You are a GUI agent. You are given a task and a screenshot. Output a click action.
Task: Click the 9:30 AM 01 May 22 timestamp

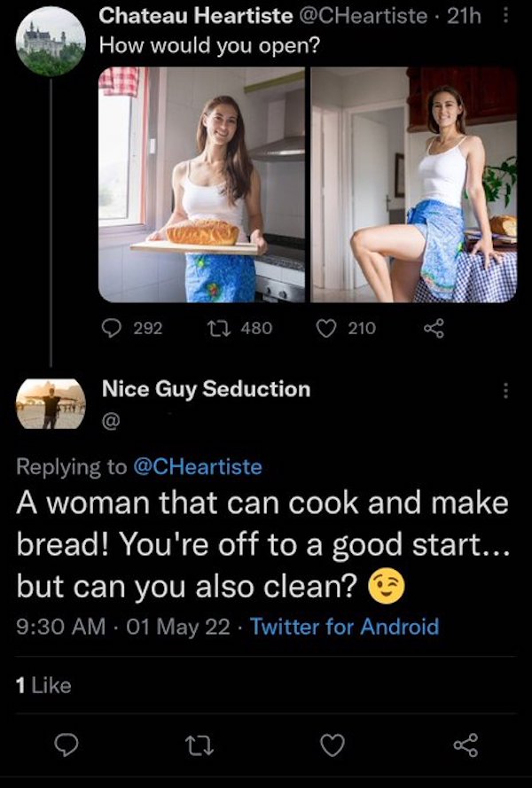pyautogui.click(x=124, y=627)
